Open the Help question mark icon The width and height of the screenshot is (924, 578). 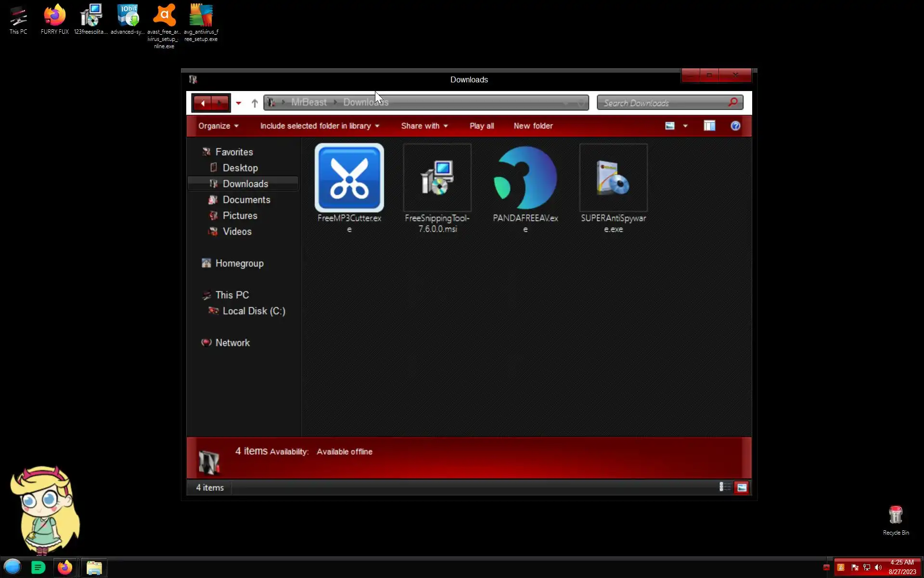(735, 126)
